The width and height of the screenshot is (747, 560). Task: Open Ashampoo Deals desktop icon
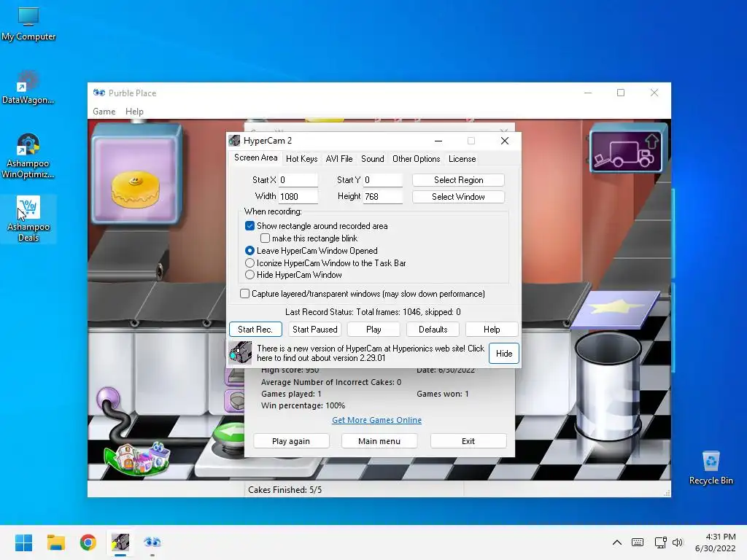[x=28, y=219]
